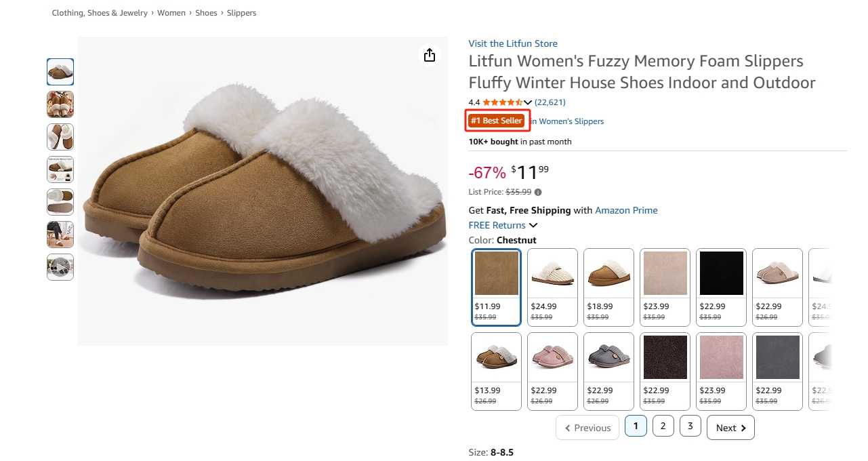Select the first slipper thumbnail image
Image resolution: width=868 pixels, height=461 pixels.
click(x=60, y=72)
